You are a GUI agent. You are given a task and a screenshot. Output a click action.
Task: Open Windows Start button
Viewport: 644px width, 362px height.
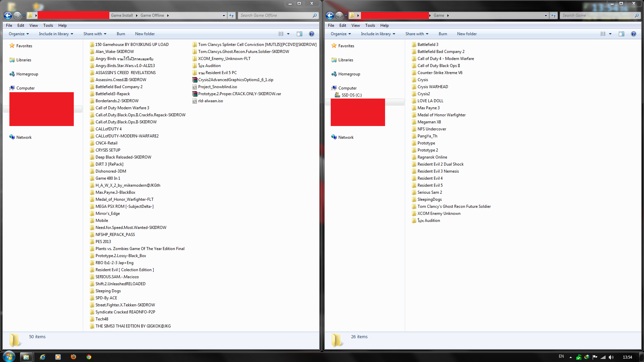click(x=9, y=356)
